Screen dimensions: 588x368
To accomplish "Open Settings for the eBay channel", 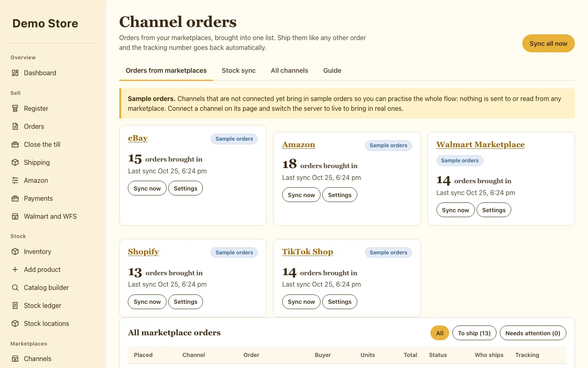I will (185, 188).
